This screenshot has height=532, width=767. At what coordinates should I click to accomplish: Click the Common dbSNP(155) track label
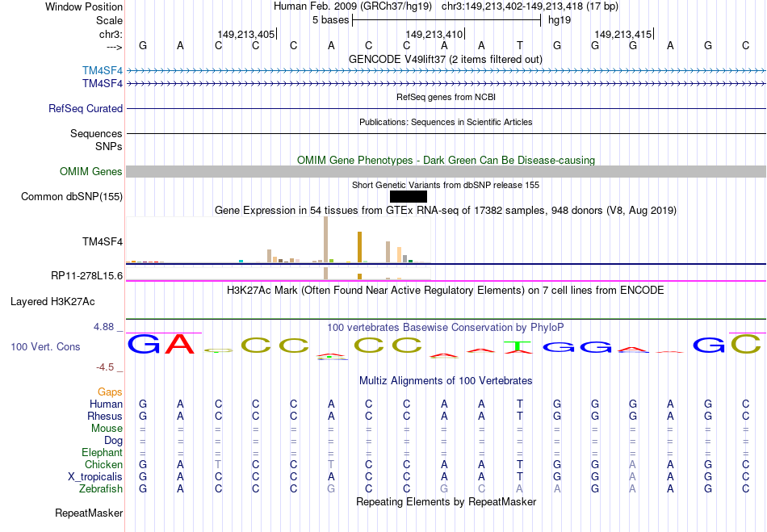(x=72, y=196)
